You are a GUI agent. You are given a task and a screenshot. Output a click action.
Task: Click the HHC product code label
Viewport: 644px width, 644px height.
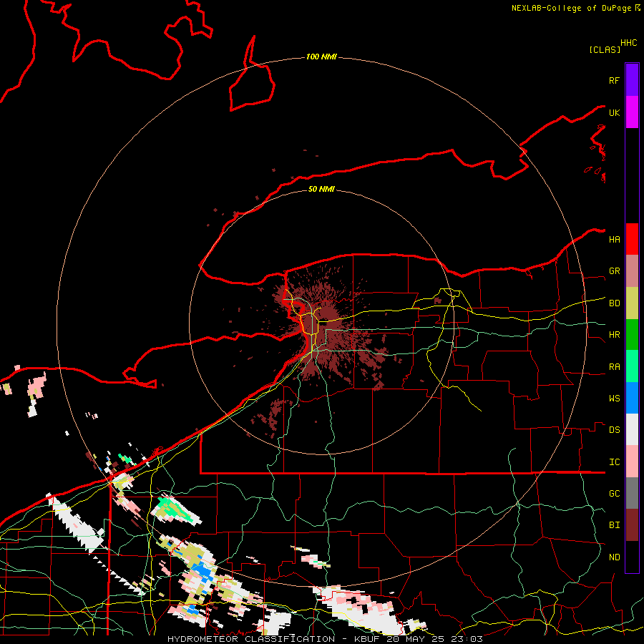[x=628, y=43]
